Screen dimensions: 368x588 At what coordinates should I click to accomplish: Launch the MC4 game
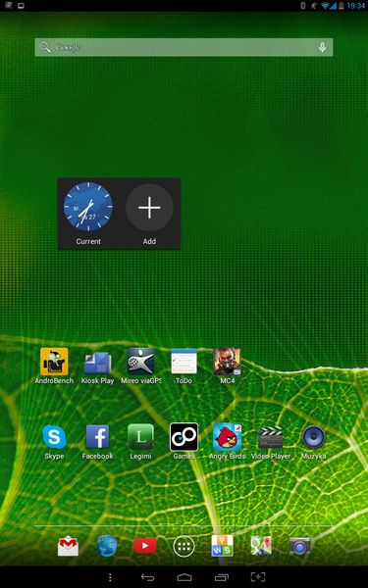[227, 362]
